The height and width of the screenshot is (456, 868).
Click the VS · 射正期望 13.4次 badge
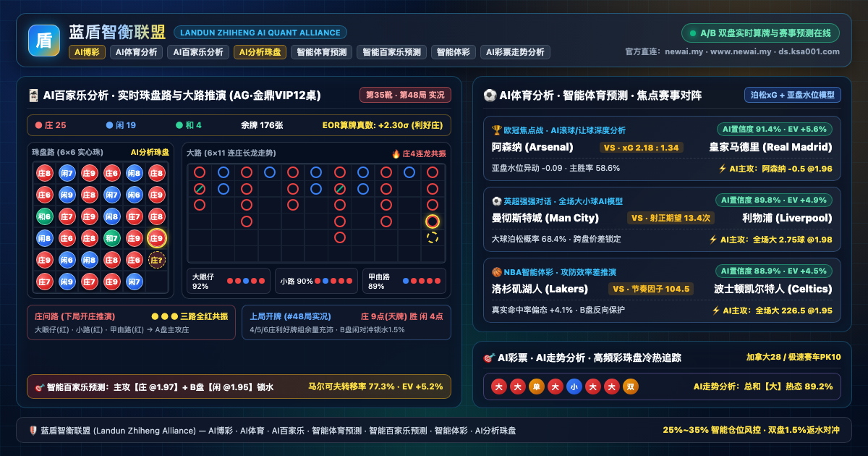point(670,218)
